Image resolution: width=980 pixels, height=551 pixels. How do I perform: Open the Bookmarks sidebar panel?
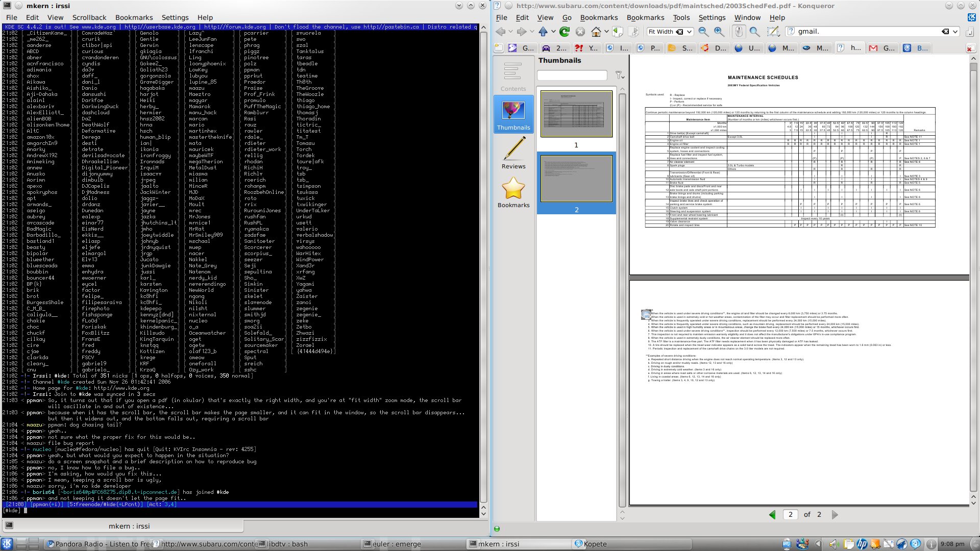point(513,192)
